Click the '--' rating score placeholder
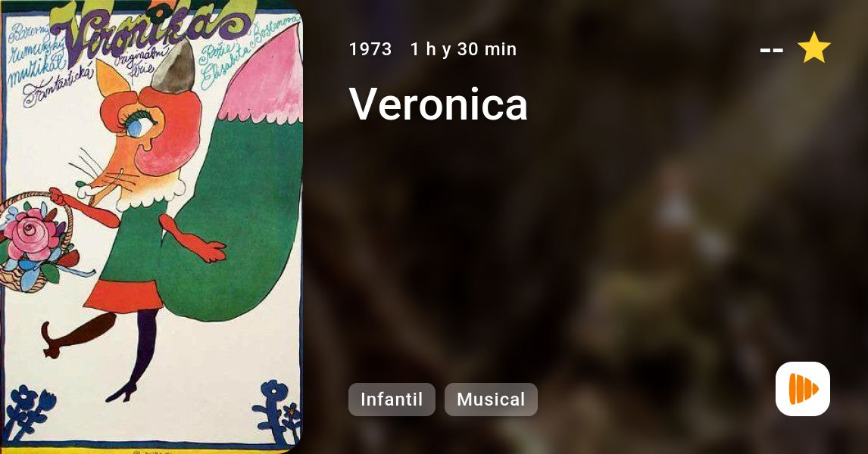The image size is (868, 454). tap(771, 51)
